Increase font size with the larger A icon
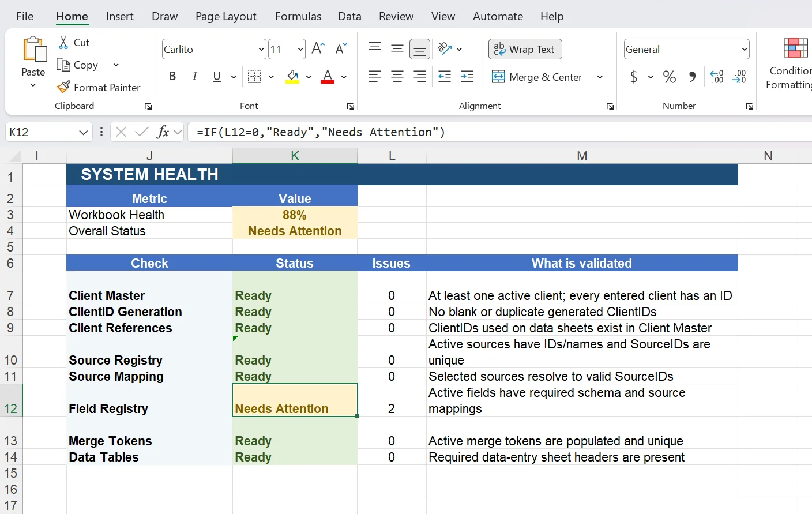 coord(318,48)
